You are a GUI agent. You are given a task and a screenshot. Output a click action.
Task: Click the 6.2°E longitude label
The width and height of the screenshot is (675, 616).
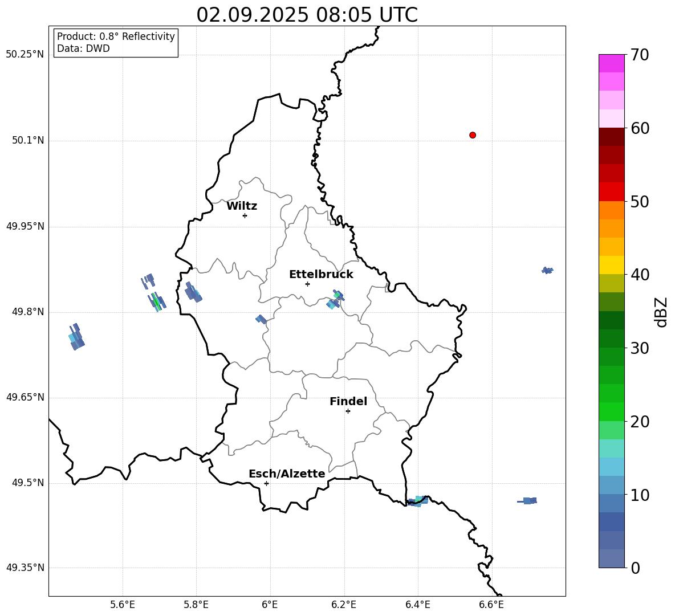(x=344, y=605)
